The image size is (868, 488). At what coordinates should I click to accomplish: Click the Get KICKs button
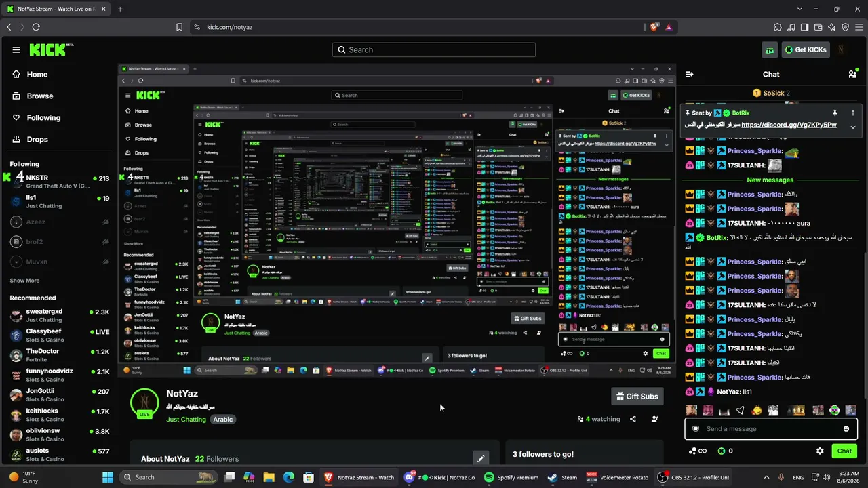click(806, 49)
